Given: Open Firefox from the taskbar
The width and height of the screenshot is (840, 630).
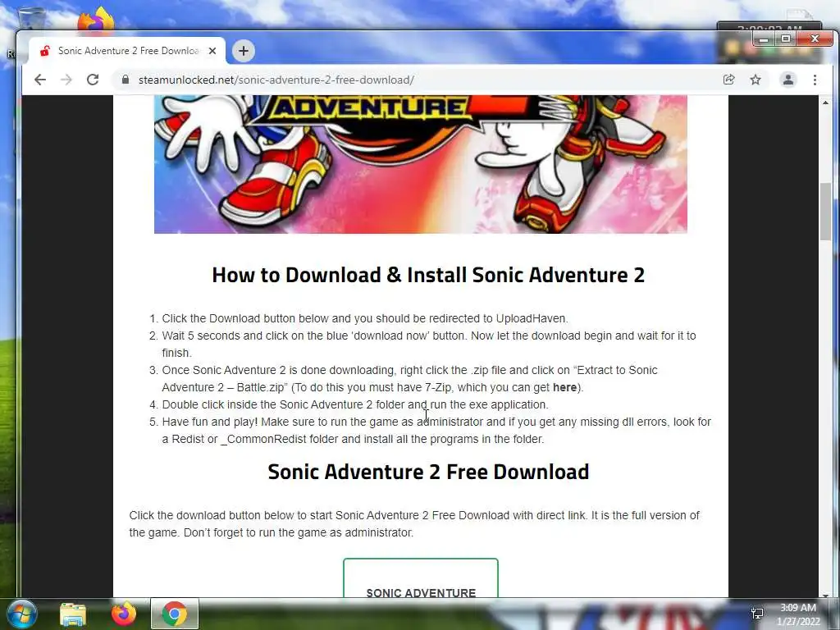Looking at the screenshot, I should click(x=124, y=614).
